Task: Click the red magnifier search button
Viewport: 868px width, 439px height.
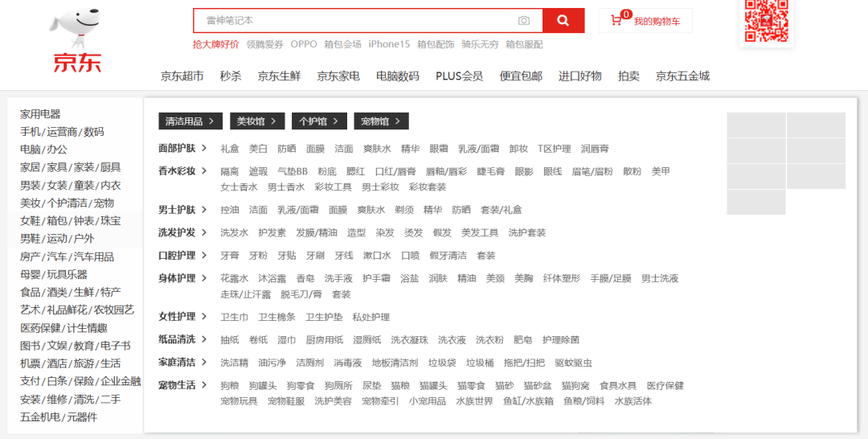Action: click(563, 20)
